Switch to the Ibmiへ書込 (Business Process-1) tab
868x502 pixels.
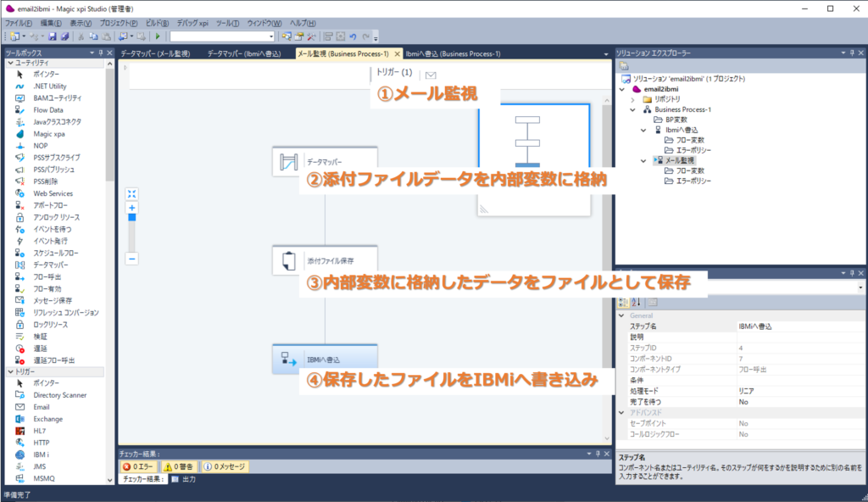[x=453, y=53]
